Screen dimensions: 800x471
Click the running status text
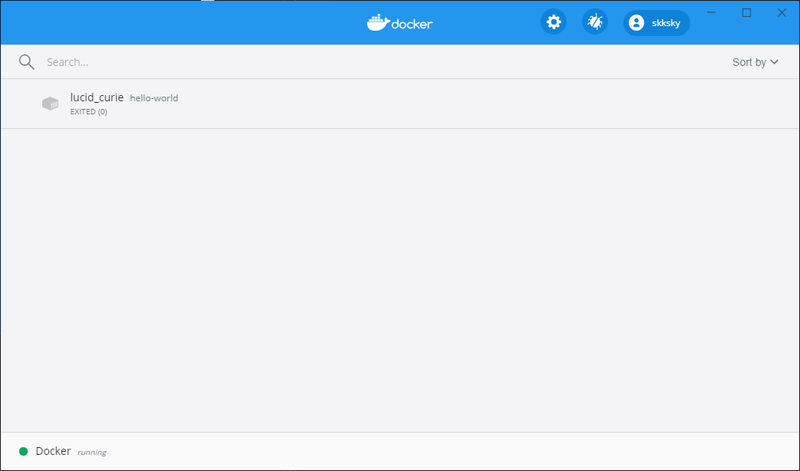(x=92, y=452)
